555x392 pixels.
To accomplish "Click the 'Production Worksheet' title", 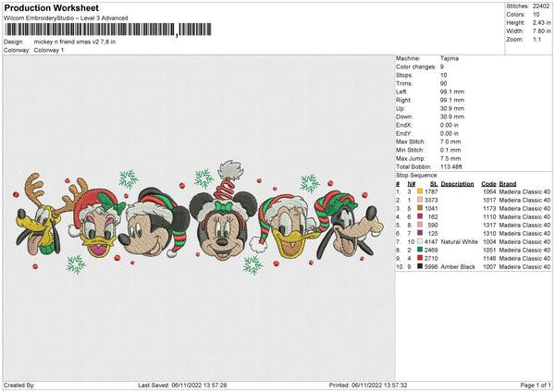I will pyautogui.click(x=52, y=7).
